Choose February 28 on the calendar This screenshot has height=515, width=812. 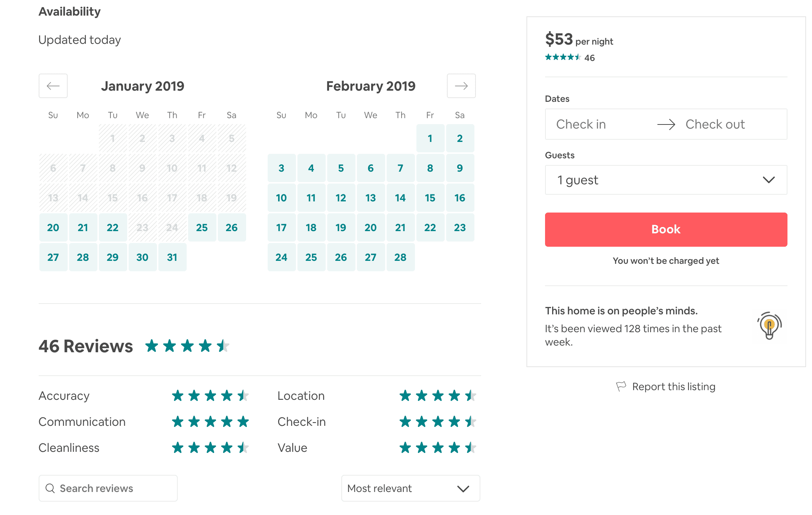coord(400,257)
